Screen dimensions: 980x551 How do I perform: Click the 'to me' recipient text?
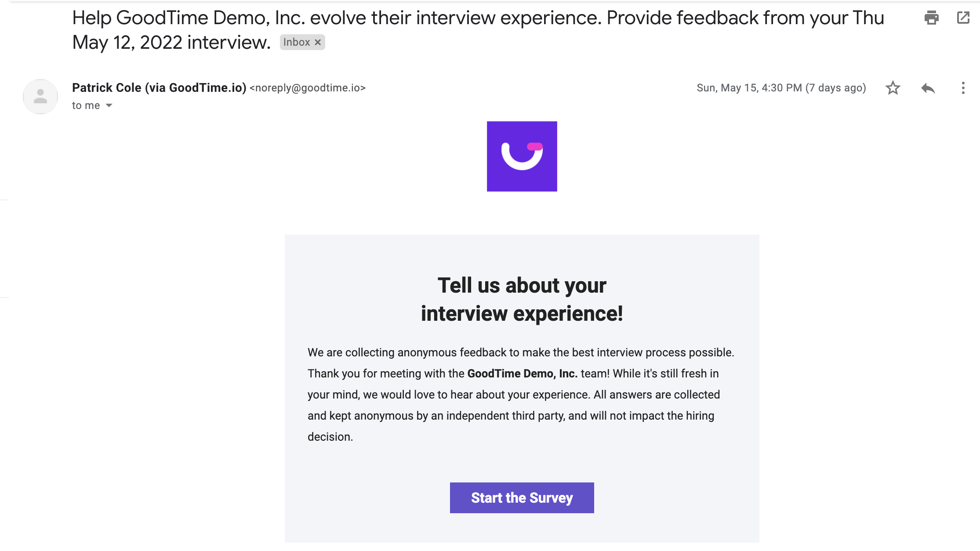click(x=86, y=105)
